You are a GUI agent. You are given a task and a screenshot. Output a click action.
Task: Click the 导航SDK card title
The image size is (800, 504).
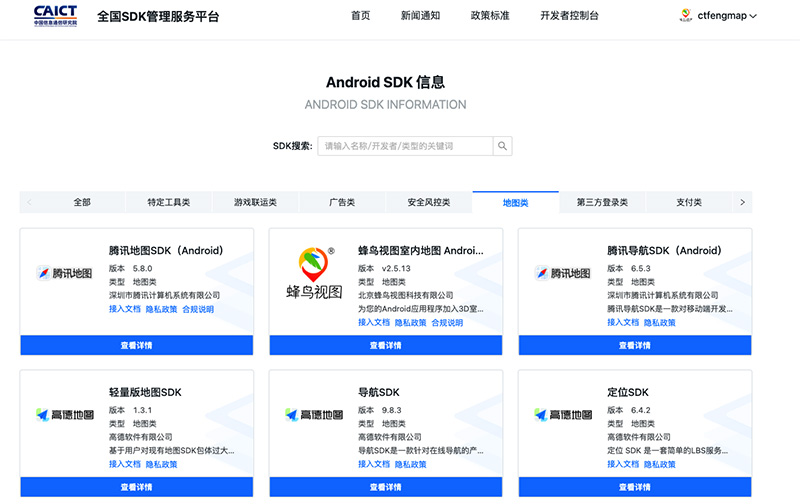pos(379,392)
